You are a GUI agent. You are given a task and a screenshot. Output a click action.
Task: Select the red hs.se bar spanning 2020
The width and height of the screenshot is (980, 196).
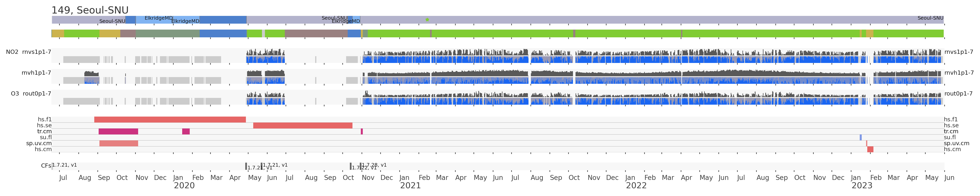coord(302,126)
